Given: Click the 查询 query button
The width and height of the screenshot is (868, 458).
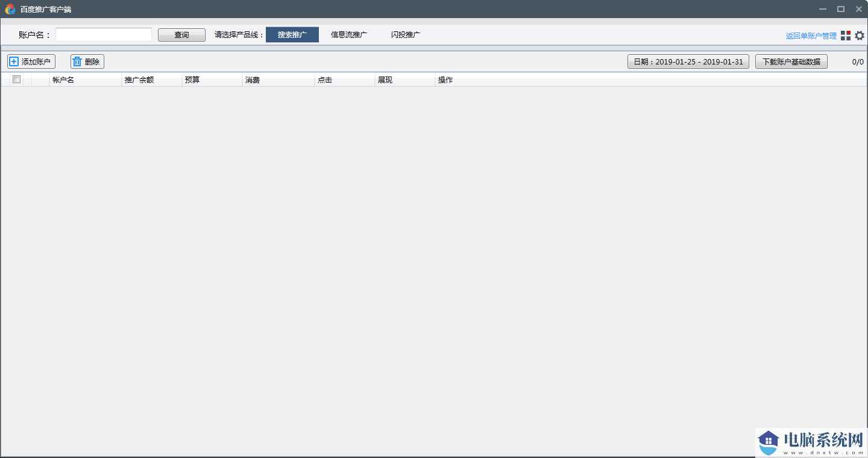Looking at the screenshot, I should click(181, 35).
